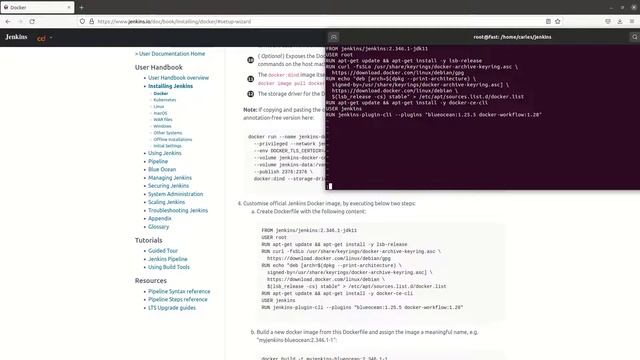Select Initial Settings page

click(167, 146)
